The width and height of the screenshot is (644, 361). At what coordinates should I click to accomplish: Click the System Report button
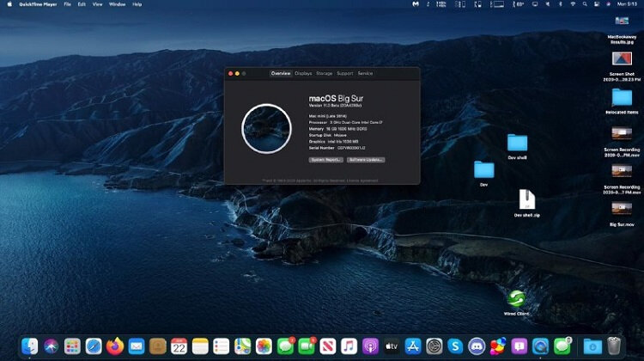(x=325, y=160)
